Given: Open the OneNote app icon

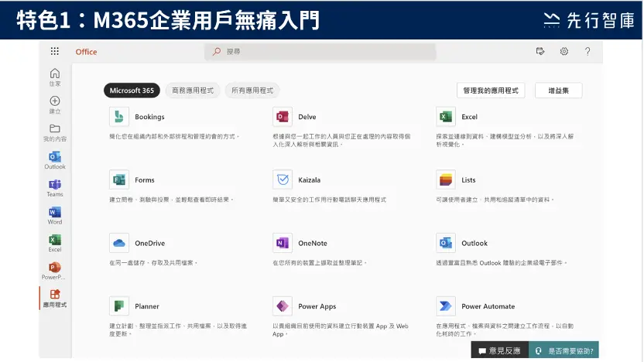Looking at the screenshot, I should point(283,243).
